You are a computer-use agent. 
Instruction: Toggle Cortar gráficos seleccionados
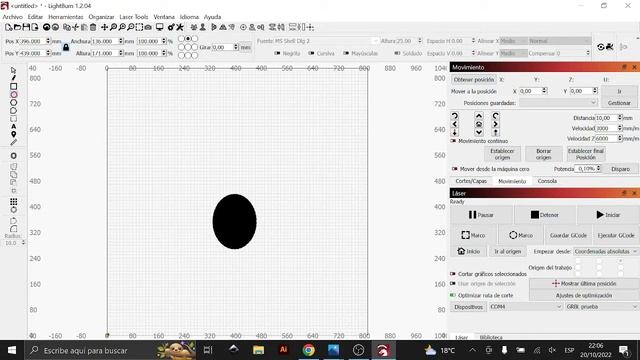453,274
